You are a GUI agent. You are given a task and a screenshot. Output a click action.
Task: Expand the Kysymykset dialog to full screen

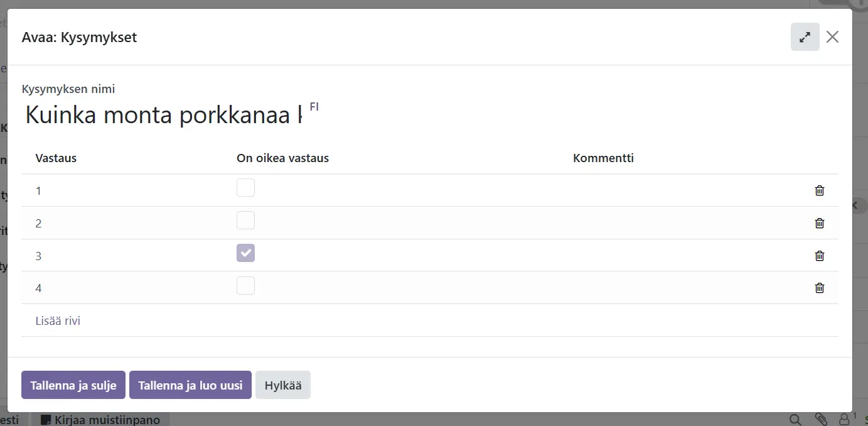point(805,37)
